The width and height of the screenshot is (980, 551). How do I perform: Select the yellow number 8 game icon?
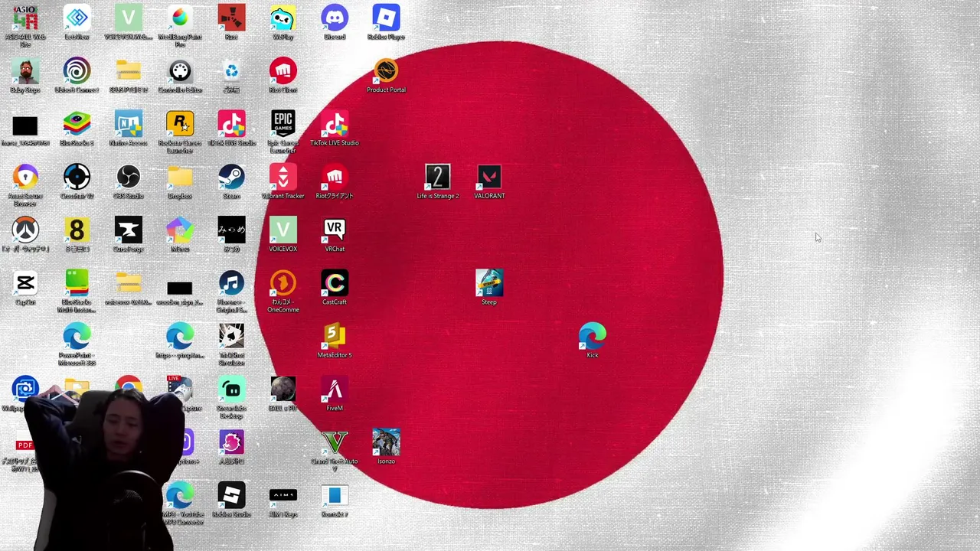click(77, 230)
